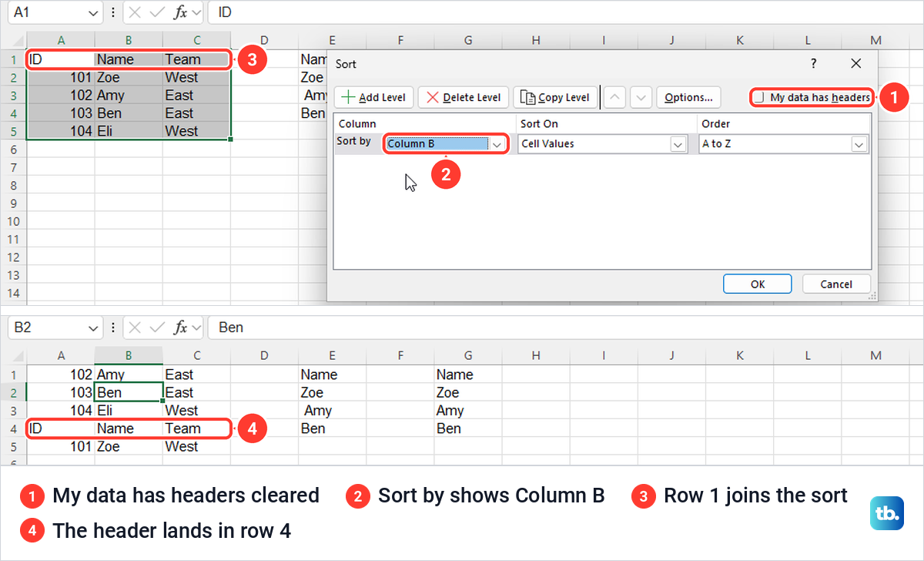
Task: Select column H header in the bottom sheet
Action: point(535,355)
